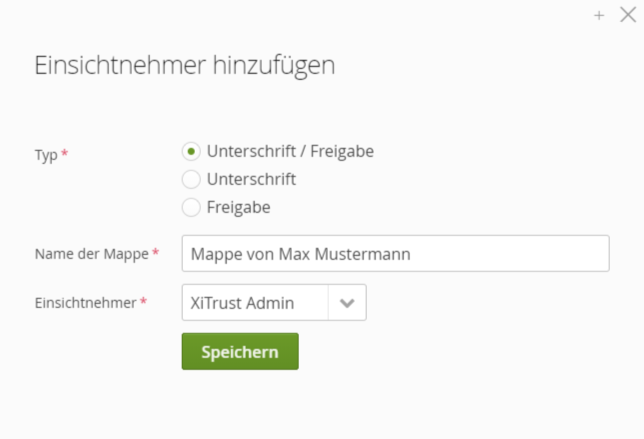
Task: Click the 'Einsichtnehmer hinzufügen' dialog heading
Action: 185,66
